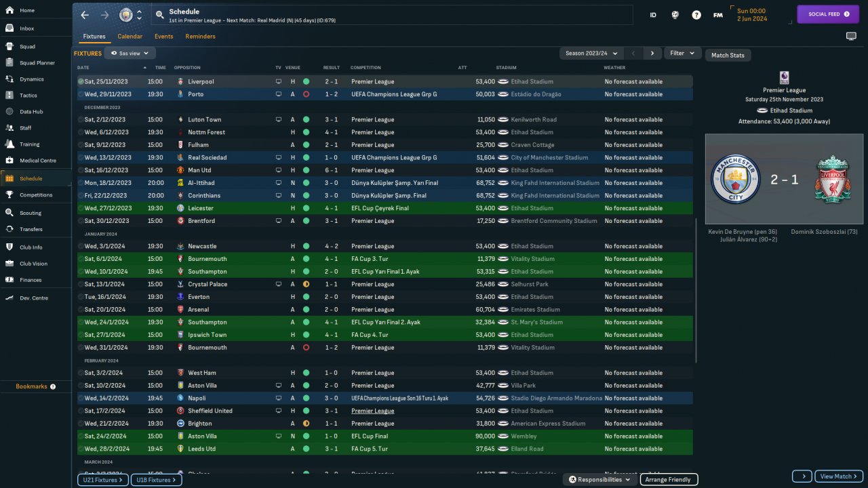This screenshot has height=488, width=868.
Task: Click the monitor display icon
Action: [851, 36]
